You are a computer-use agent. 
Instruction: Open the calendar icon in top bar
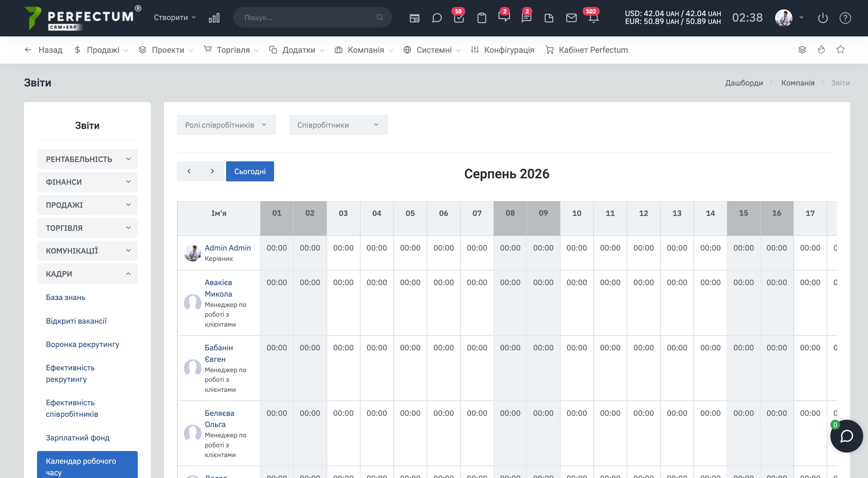click(415, 18)
